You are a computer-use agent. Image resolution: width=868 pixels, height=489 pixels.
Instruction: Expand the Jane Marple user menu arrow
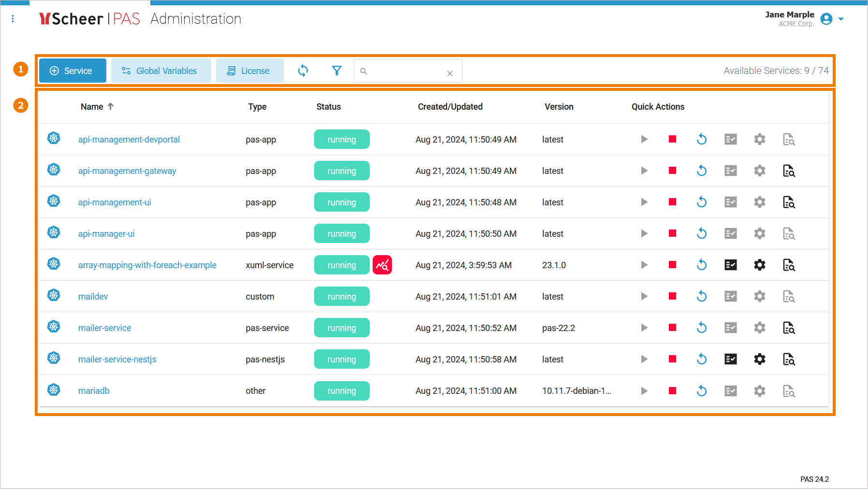tap(841, 19)
